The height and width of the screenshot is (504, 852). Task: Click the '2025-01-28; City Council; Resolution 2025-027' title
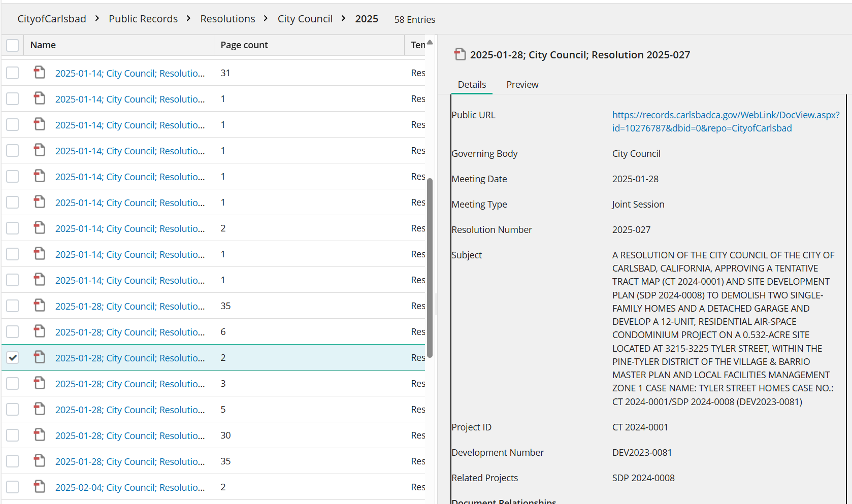coord(580,55)
